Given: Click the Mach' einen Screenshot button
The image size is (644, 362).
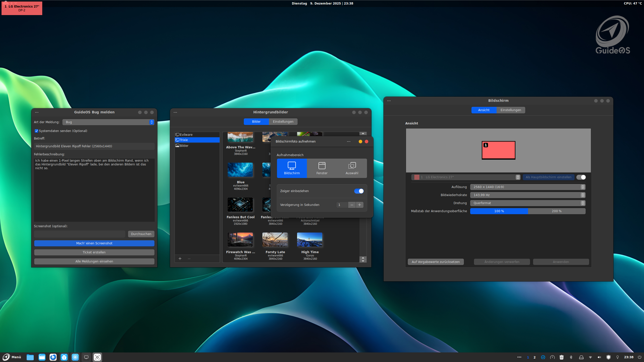Looking at the screenshot, I should click(94, 243).
